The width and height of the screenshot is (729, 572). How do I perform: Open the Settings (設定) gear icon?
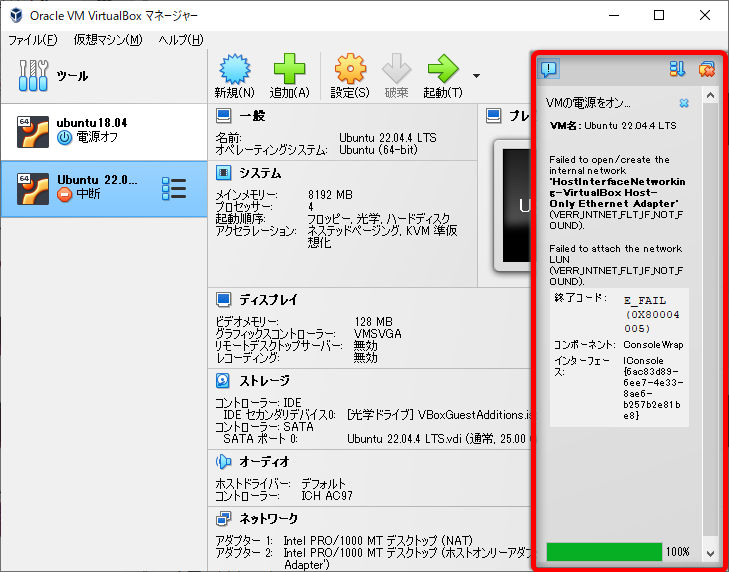click(x=350, y=69)
